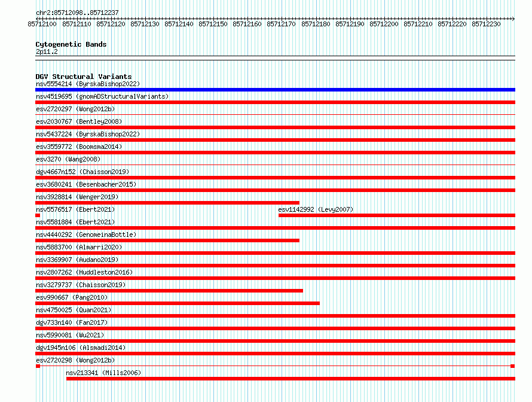Open esv3680241 (Besenbacher2015) variant
This screenshot has height=402, width=532.
(x=86, y=184)
